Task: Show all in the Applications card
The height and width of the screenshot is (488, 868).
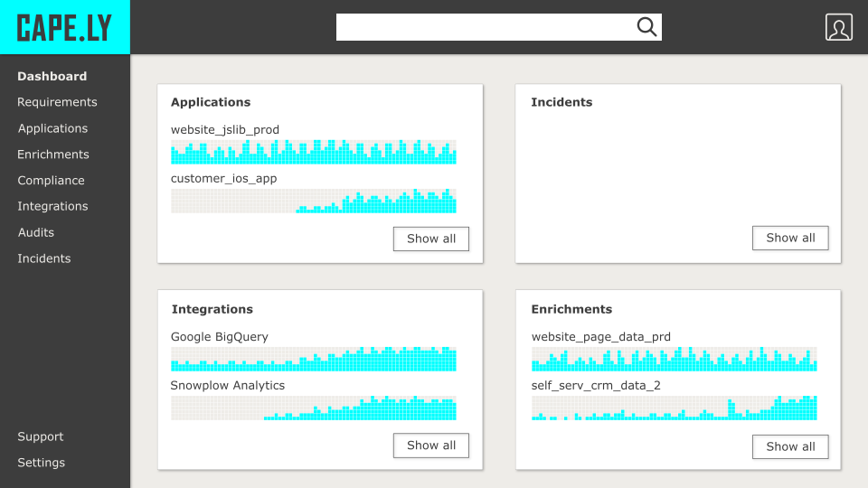Action: pos(430,239)
